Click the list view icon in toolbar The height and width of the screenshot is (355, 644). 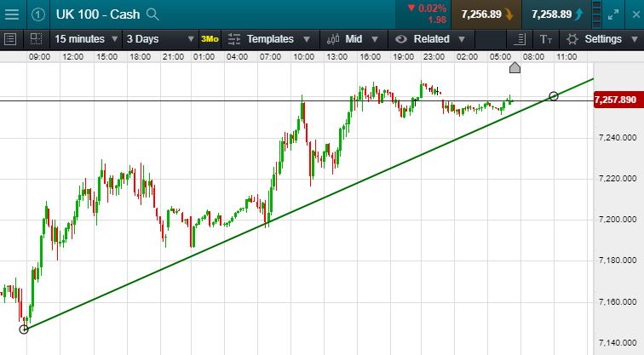click(x=11, y=38)
